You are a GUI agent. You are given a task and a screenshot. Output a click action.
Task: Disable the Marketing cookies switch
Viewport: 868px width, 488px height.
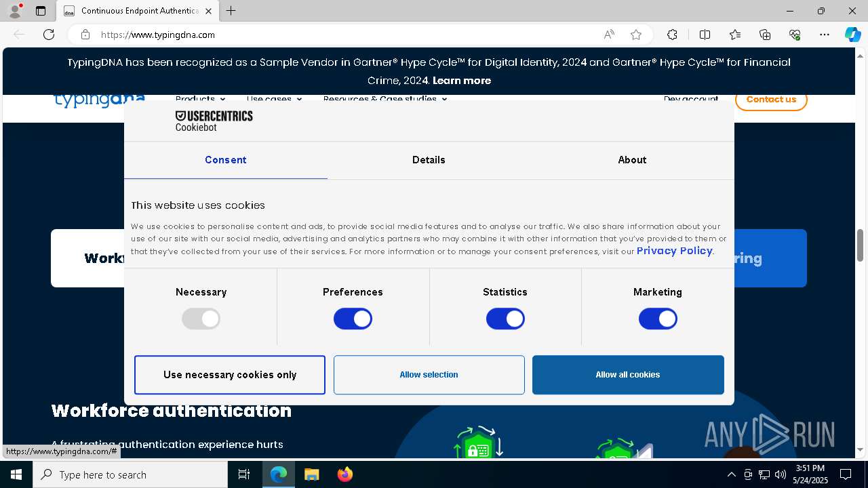pyautogui.click(x=658, y=319)
